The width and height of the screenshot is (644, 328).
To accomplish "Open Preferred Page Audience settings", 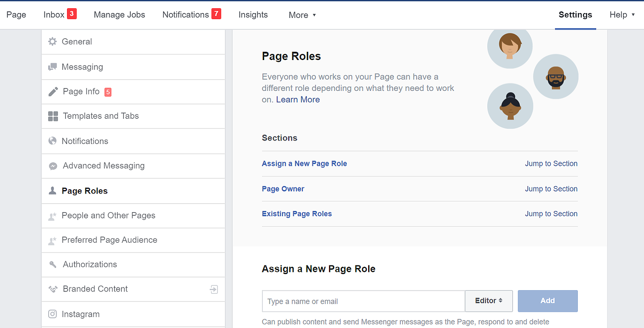I will (x=133, y=240).
